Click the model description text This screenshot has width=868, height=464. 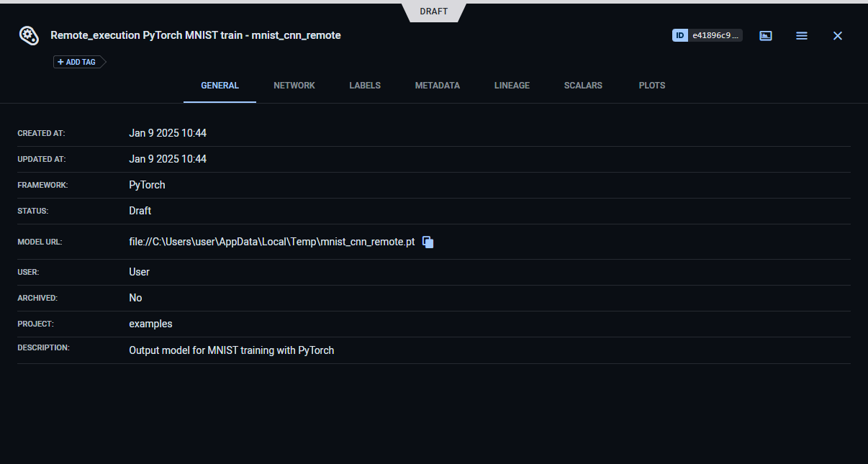coord(231,350)
